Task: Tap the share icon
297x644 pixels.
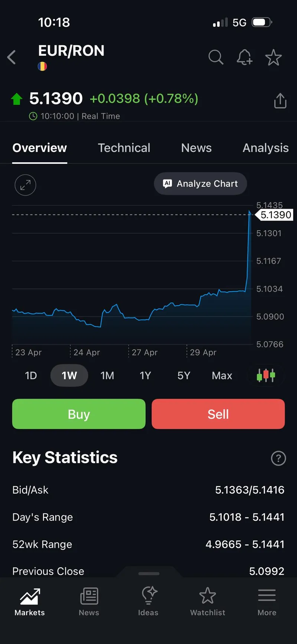Action: point(280,101)
